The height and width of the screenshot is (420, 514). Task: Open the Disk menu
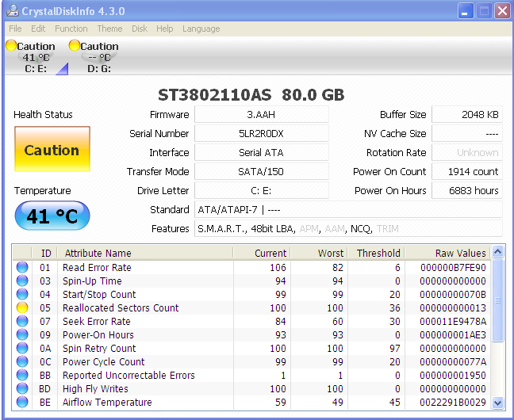[x=140, y=29]
